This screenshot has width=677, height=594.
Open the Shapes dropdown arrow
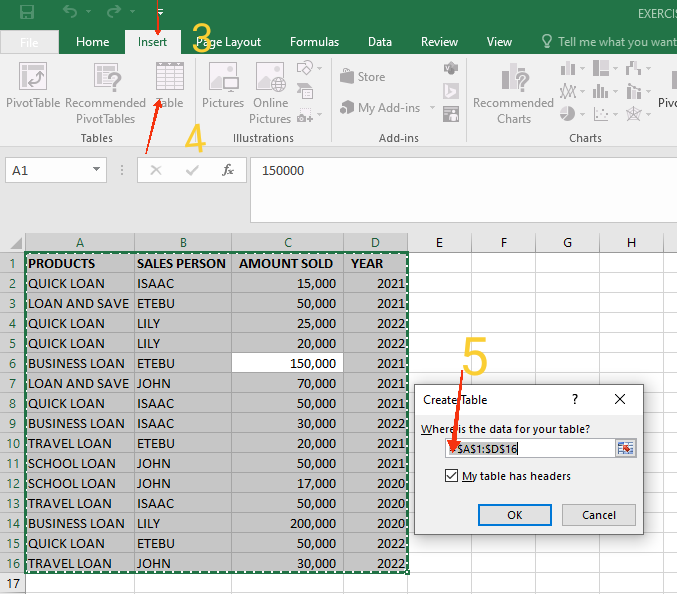tap(320, 68)
